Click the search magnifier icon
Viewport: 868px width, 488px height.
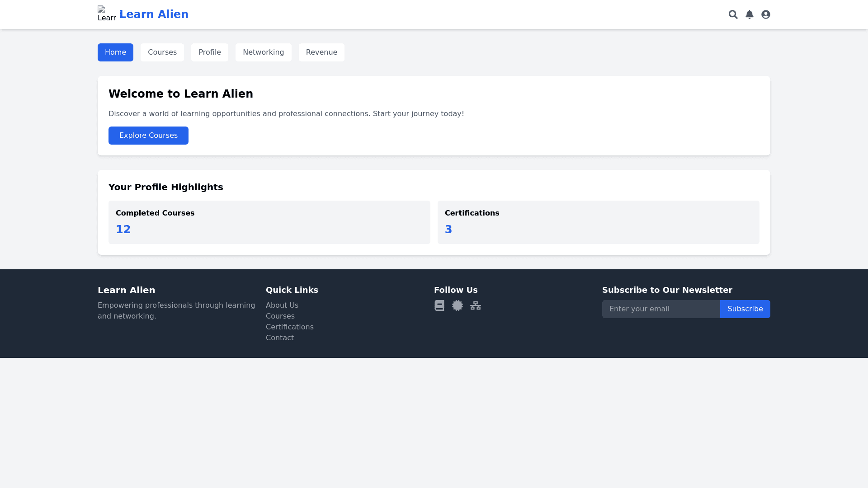click(x=733, y=14)
